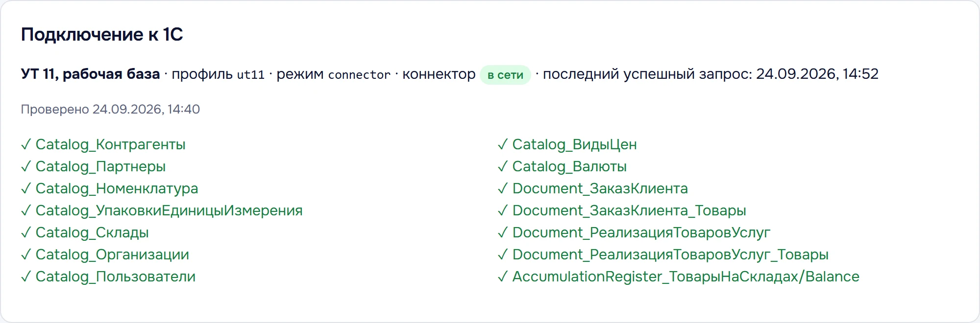This screenshot has width=980, height=323.
Task: Click the last successful request time 14:52
Action: point(860,74)
